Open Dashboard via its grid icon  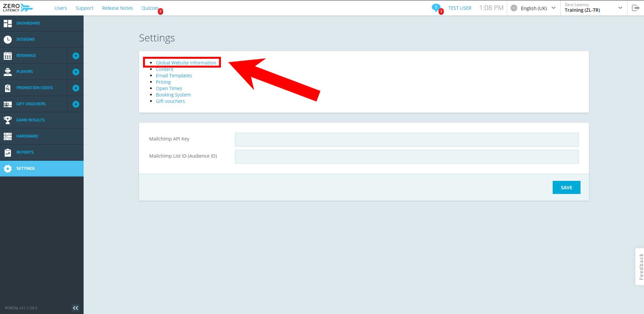point(8,23)
